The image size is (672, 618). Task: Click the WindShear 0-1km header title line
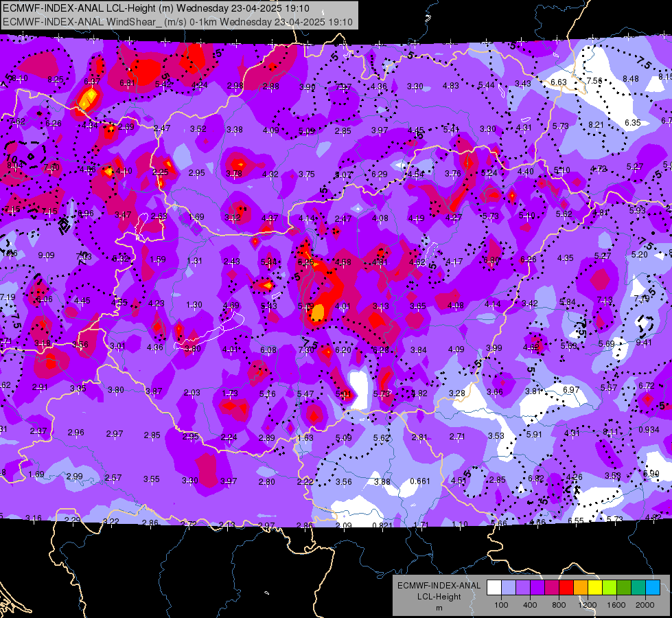[177, 22]
